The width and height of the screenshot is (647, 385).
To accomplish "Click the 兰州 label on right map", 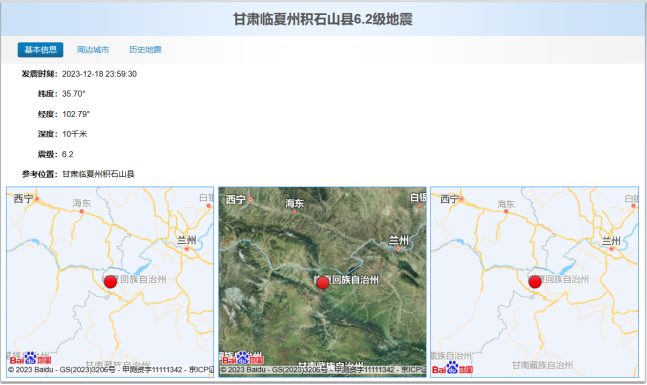I will click(611, 241).
